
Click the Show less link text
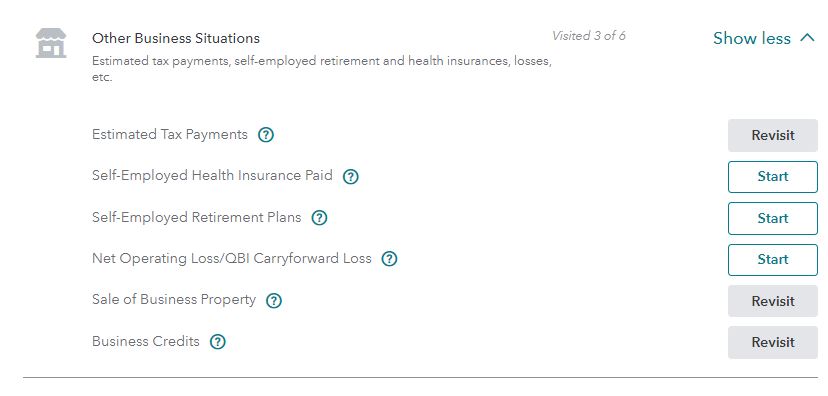(x=752, y=39)
